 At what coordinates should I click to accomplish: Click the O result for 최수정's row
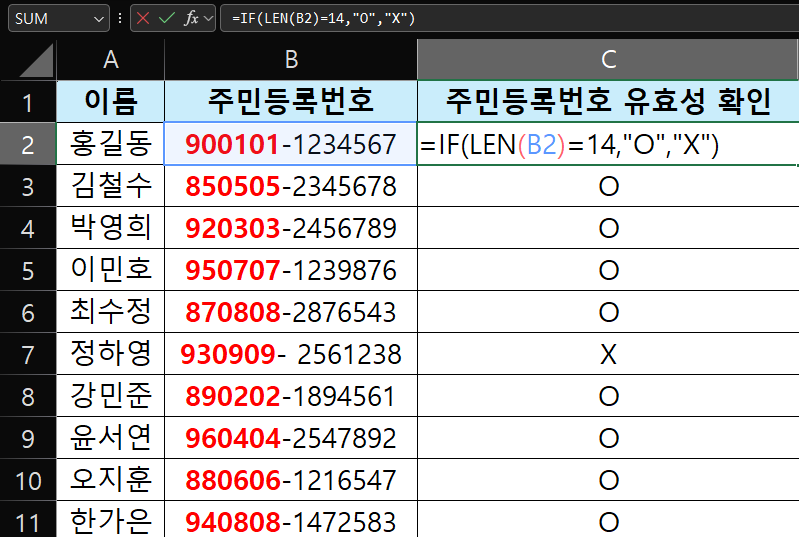pyautogui.click(x=608, y=312)
